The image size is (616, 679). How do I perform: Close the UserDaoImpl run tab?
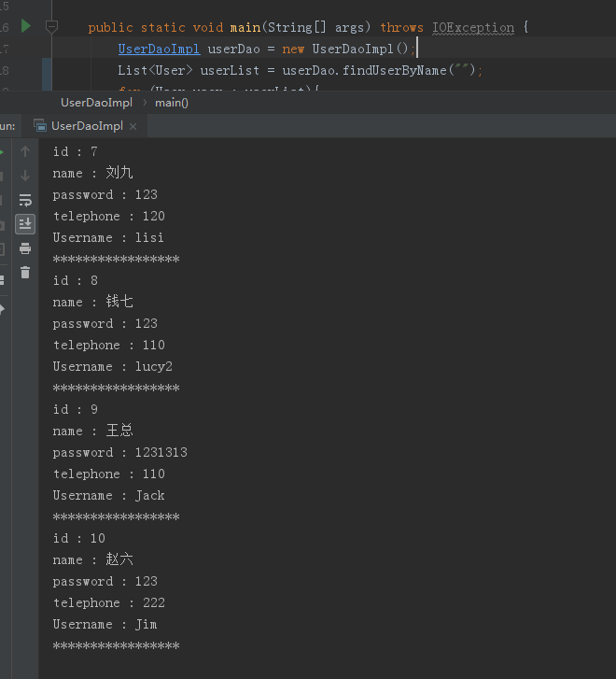[133, 127]
